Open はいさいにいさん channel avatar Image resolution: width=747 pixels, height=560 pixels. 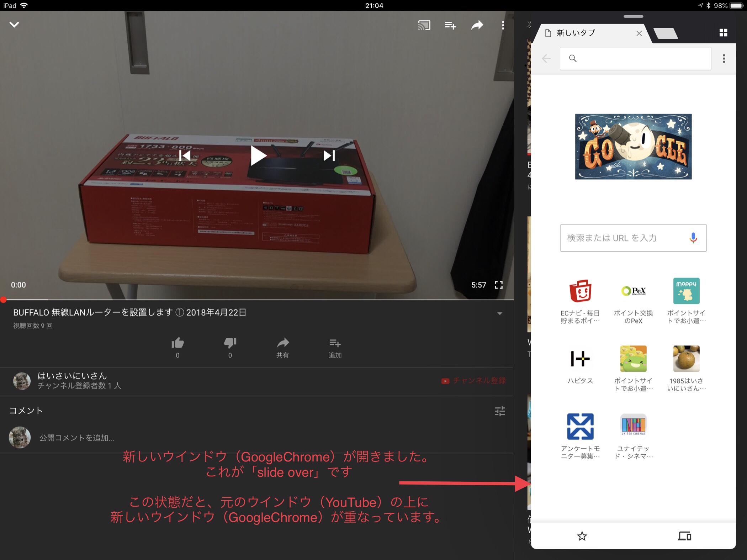(x=22, y=381)
